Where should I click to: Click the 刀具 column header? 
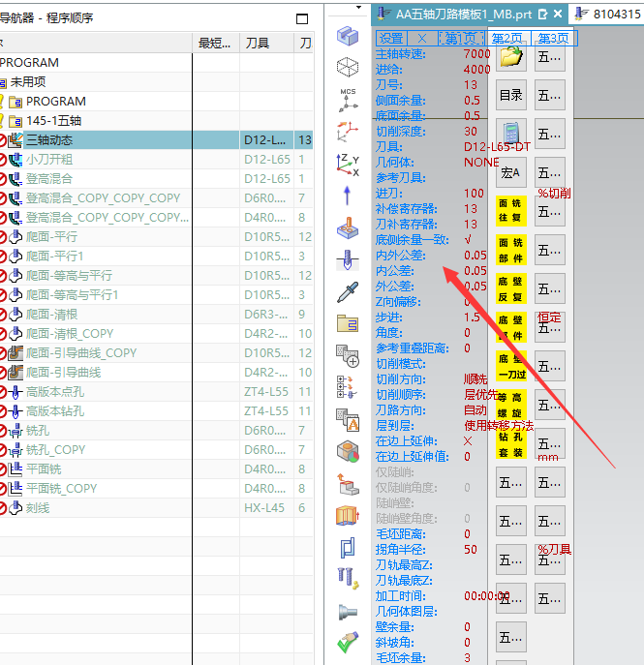266,43
